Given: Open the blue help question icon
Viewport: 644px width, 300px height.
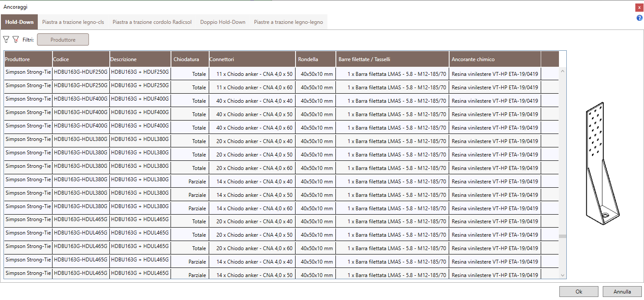Looking at the screenshot, I should (x=639, y=18).
